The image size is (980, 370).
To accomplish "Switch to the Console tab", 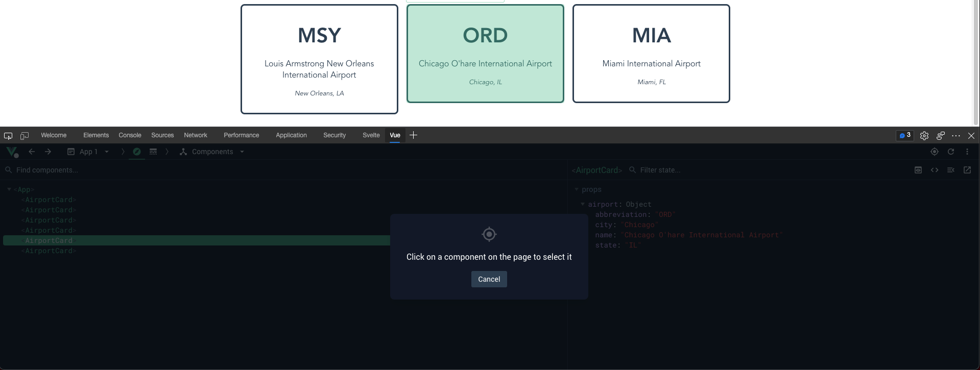I will click(130, 135).
